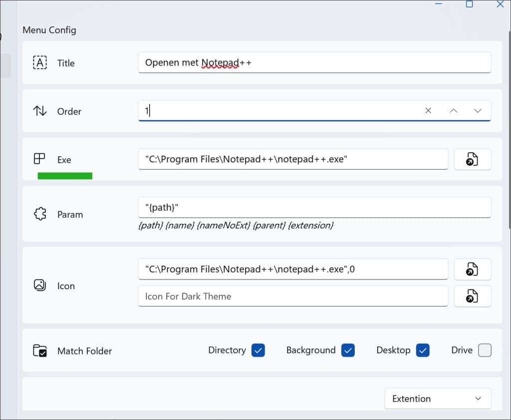This screenshot has width=511, height=420.
Task: Click the Match Folder icon
Action: tap(40, 351)
